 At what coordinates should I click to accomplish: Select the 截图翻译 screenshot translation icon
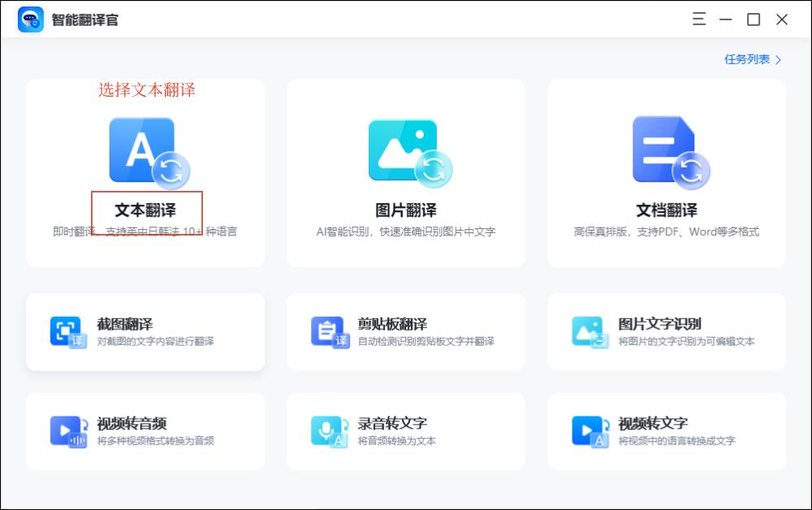coord(67,331)
